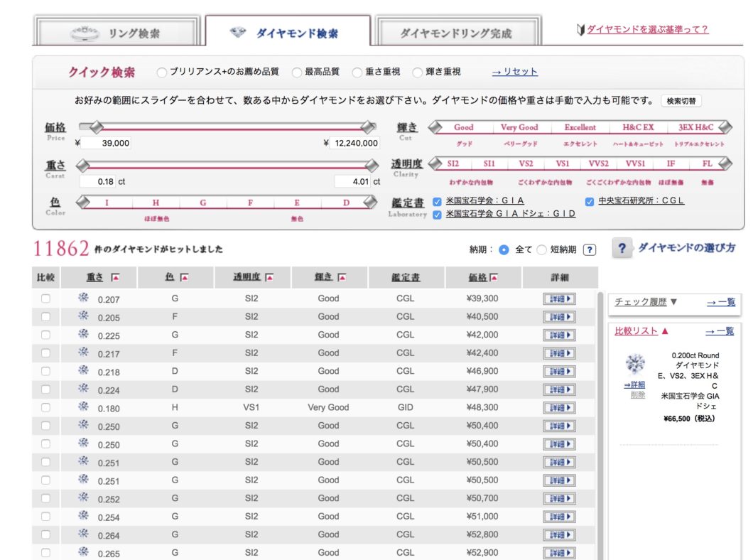Click the リセット link

[515, 72]
